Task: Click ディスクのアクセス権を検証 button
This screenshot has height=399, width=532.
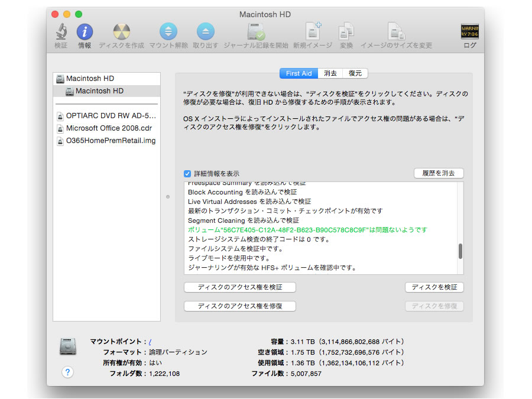Action: [x=240, y=287]
